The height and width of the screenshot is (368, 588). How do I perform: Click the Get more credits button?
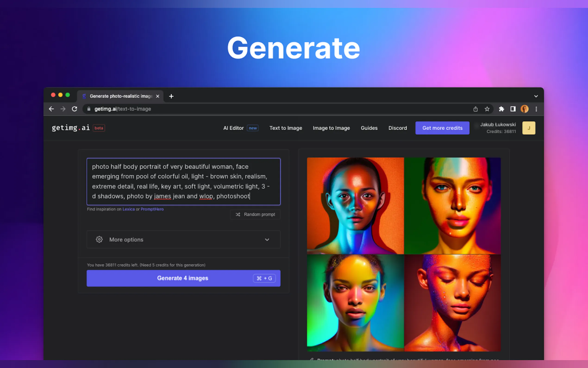(x=442, y=128)
